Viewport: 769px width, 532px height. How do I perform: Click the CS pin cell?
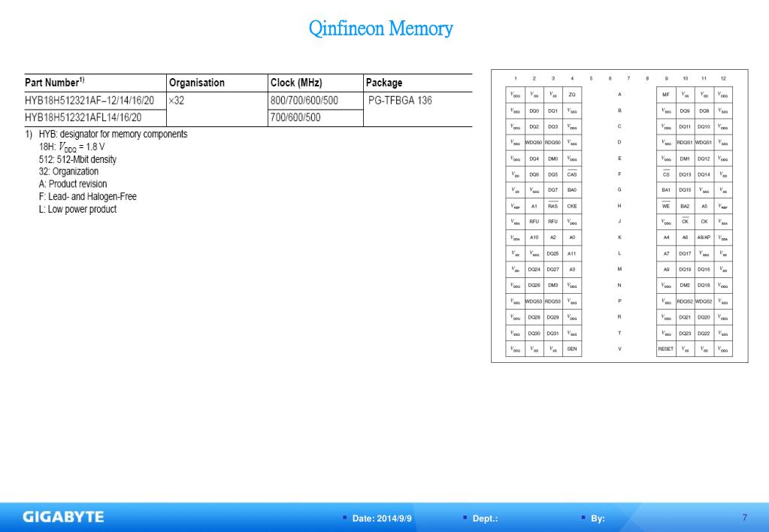pos(666,174)
